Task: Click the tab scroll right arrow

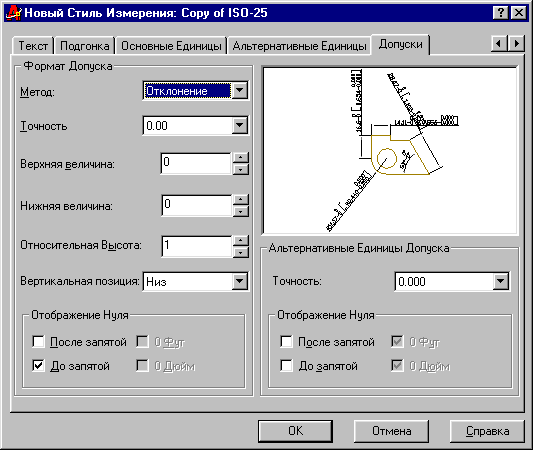Action: click(516, 44)
